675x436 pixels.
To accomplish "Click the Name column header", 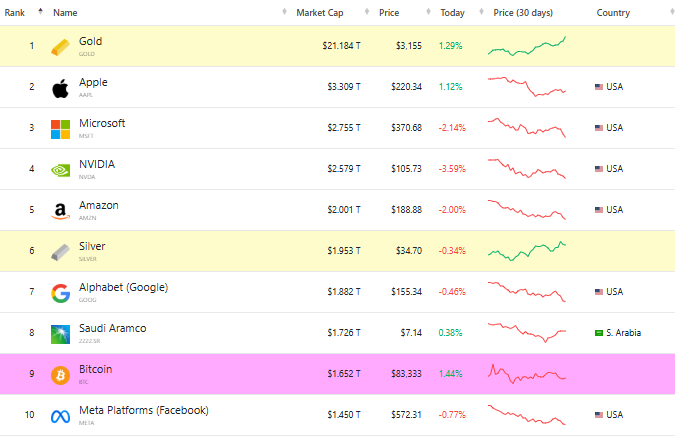I will coord(65,13).
